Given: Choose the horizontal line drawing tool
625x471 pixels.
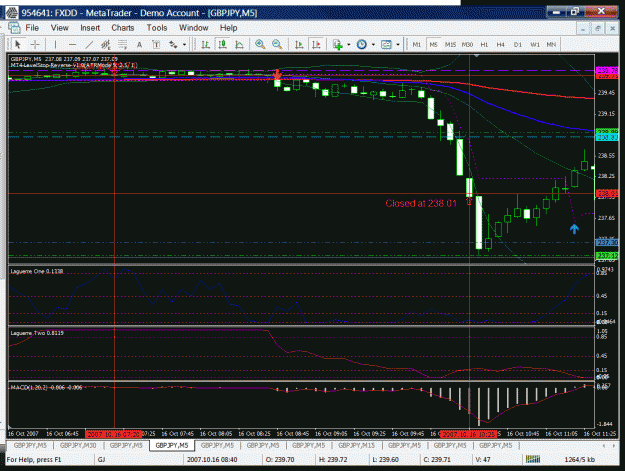Looking at the screenshot, I should tap(72, 45).
